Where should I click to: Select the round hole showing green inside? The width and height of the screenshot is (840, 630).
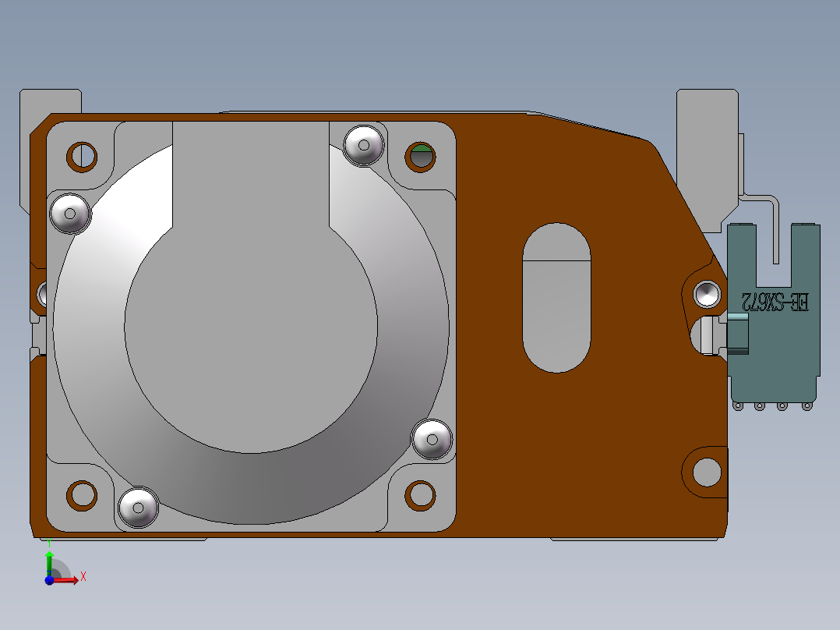click(421, 157)
